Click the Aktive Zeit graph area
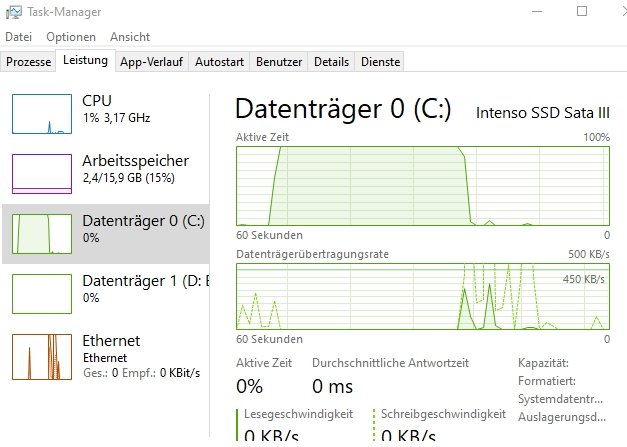 pos(422,185)
